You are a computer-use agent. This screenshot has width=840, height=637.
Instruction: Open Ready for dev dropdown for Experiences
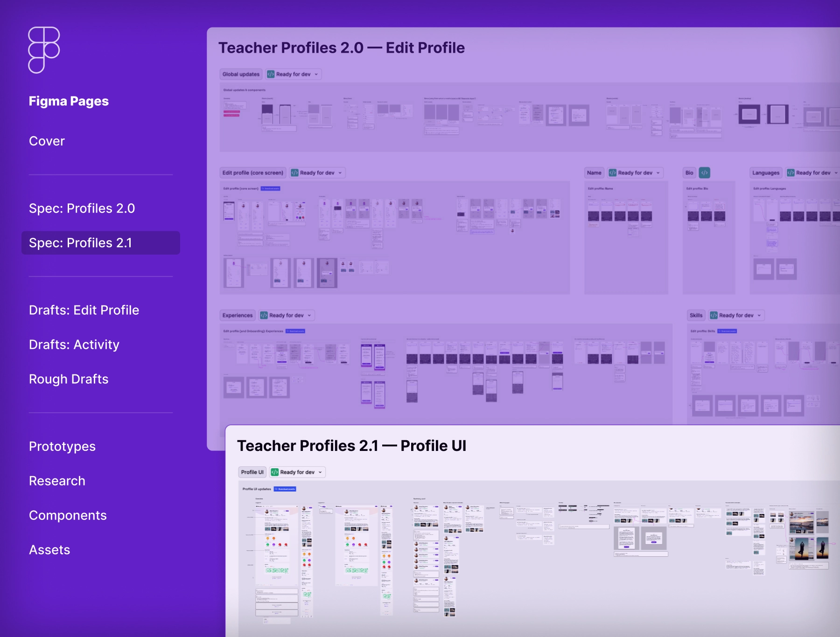[309, 315]
